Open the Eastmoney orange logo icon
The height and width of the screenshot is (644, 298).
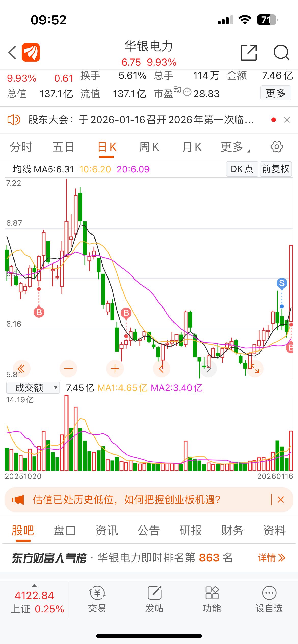pyautogui.click(x=31, y=52)
